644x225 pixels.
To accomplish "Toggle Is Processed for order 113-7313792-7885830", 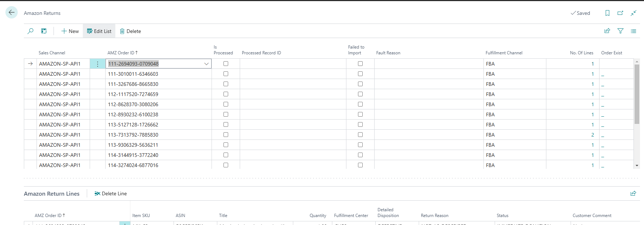I will [226, 135].
